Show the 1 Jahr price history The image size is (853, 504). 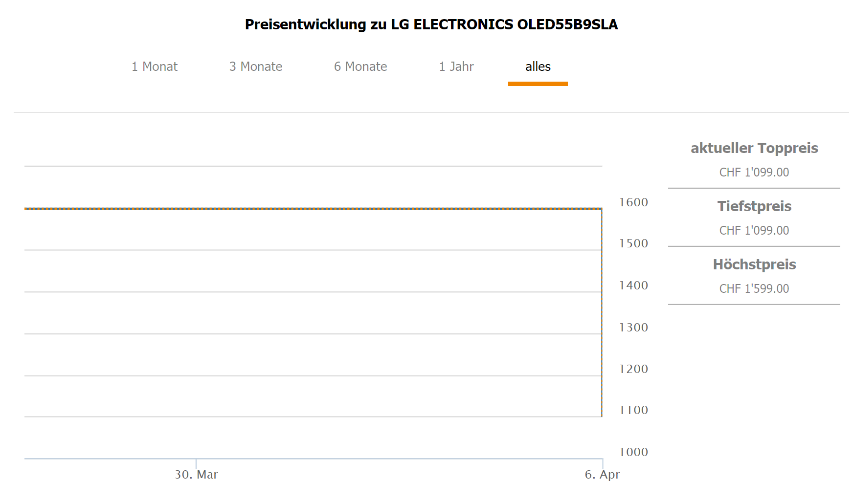point(456,66)
